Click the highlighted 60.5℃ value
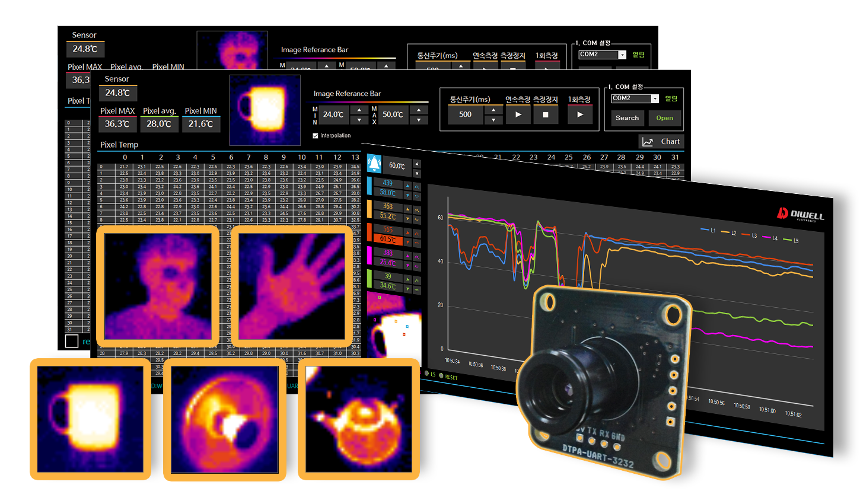The image size is (860, 504). (x=388, y=240)
